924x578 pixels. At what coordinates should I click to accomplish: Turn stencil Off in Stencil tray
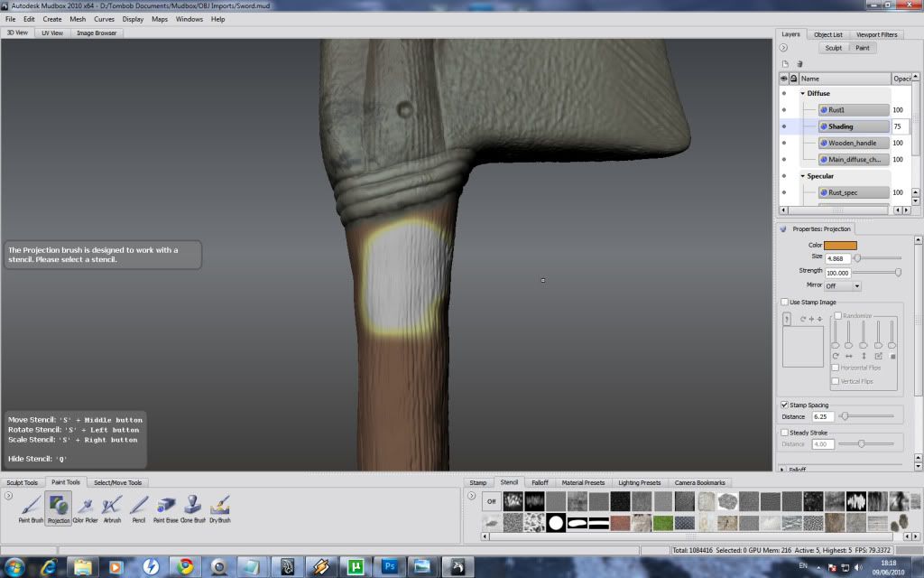[492, 500]
